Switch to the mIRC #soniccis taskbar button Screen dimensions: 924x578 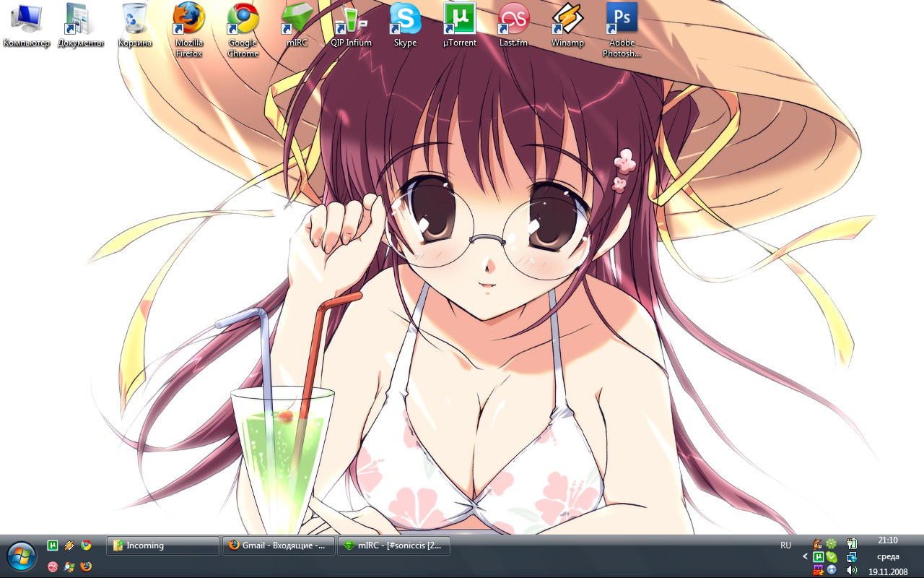coord(394,545)
